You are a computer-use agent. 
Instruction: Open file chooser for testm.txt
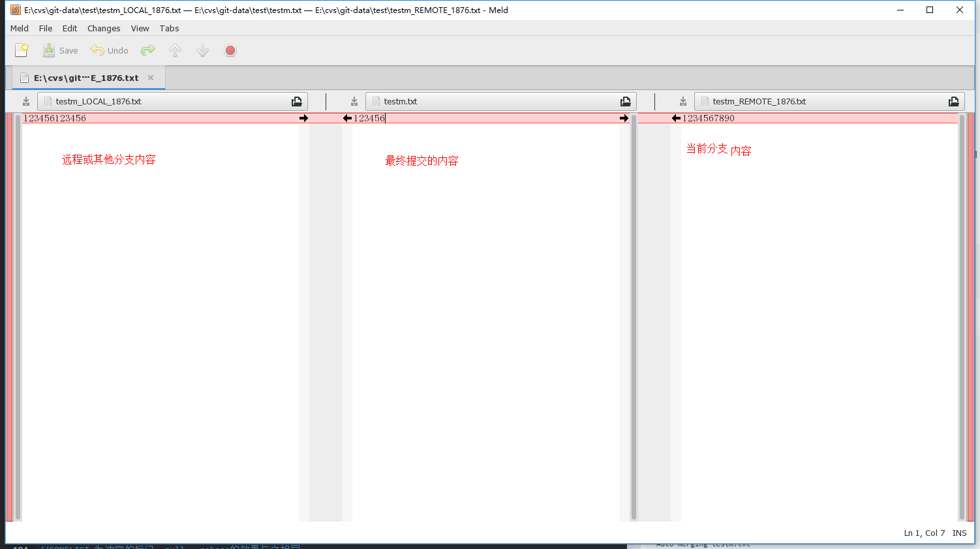click(626, 101)
